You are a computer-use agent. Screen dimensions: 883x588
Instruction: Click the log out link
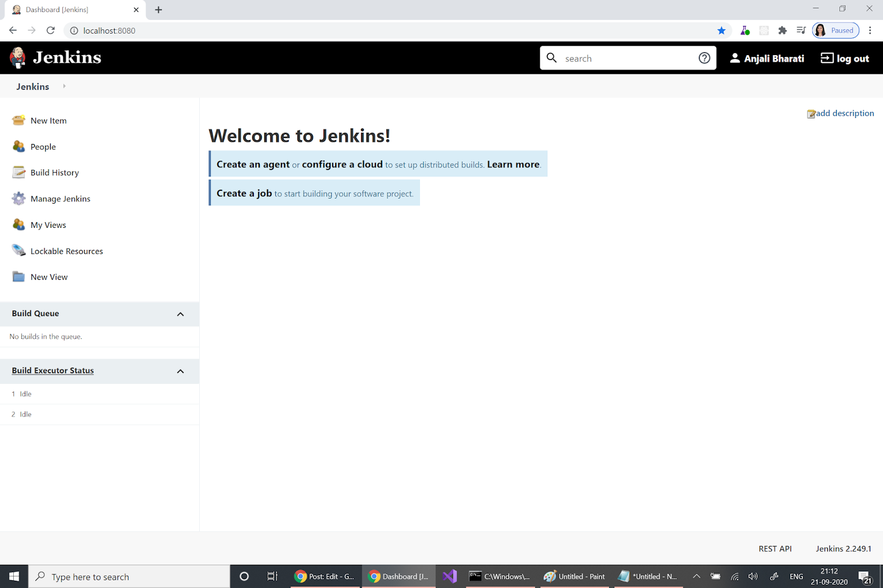click(853, 58)
